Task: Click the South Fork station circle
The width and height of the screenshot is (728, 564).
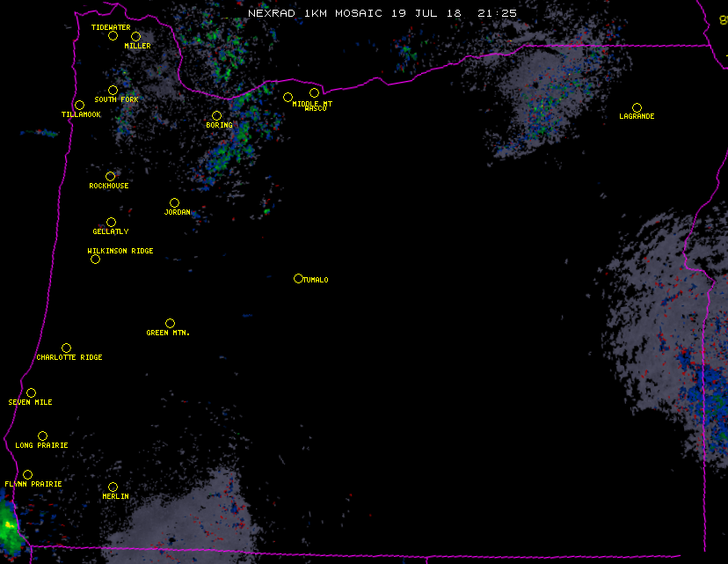Action: point(113,91)
